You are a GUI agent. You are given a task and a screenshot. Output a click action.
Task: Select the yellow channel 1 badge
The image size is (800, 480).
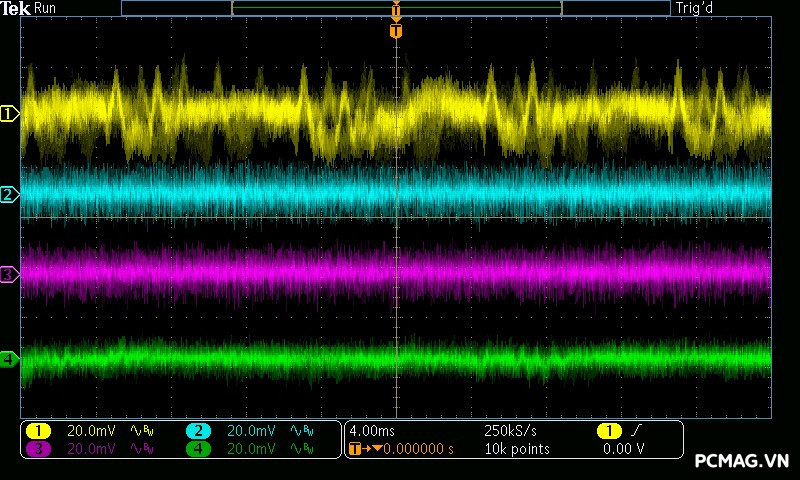click(x=38, y=430)
